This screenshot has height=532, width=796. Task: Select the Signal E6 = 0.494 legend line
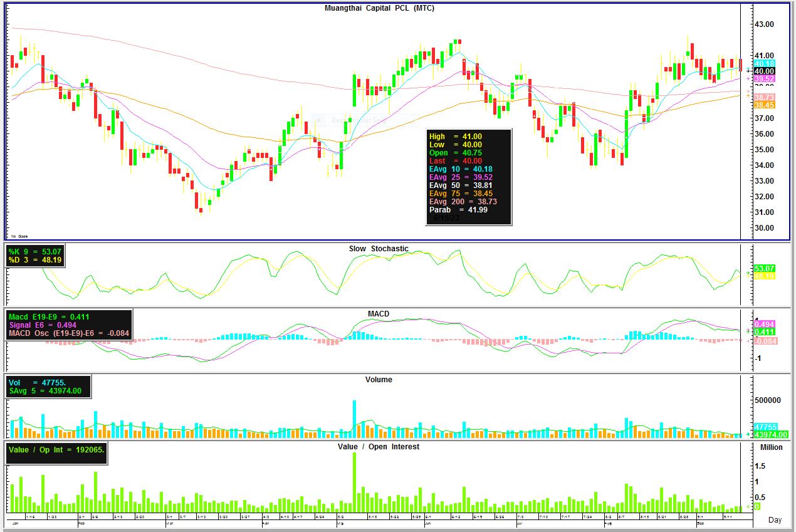tap(43, 325)
